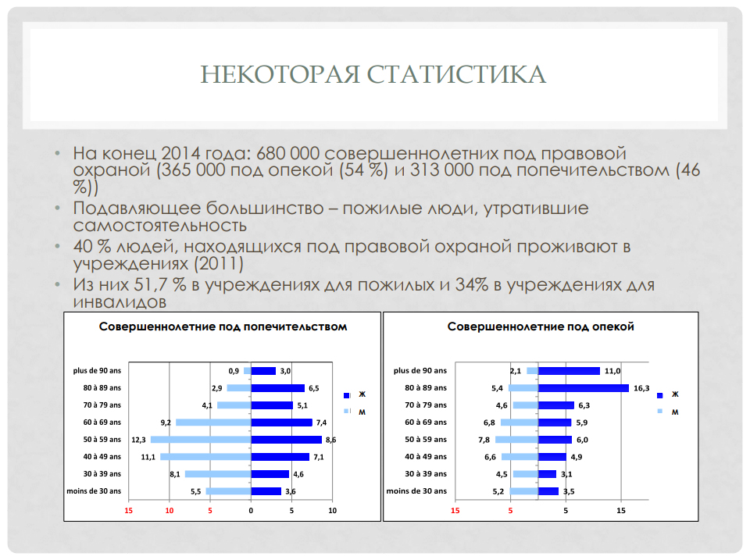750x560 pixels.
Task: Click the slide title НЕКОТОРАЯ СТАТИСТИКА
Action: pos(373,74)
